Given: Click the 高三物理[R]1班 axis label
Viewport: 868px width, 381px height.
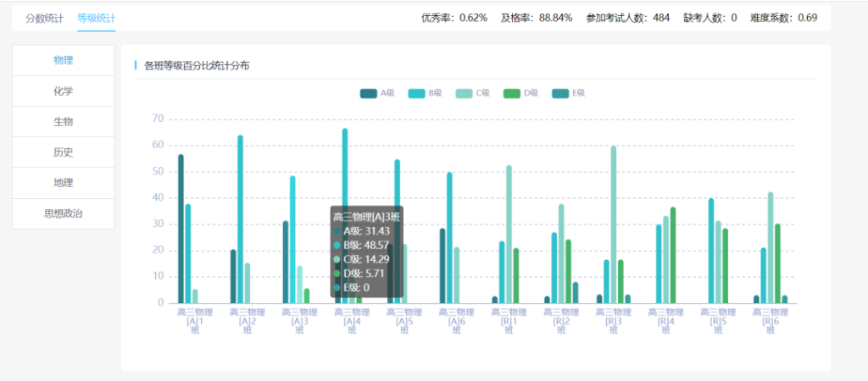Looking at the screenshot, I should click(509, 321).
